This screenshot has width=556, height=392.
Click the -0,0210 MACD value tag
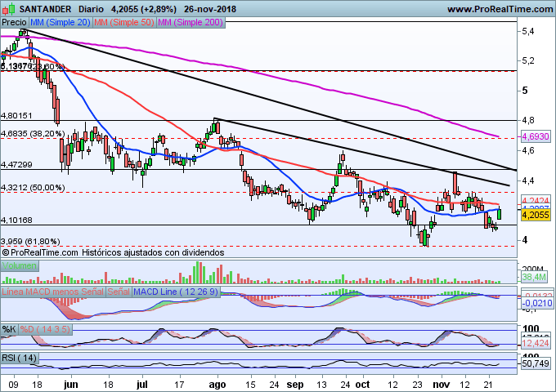[x=537, y=303]
